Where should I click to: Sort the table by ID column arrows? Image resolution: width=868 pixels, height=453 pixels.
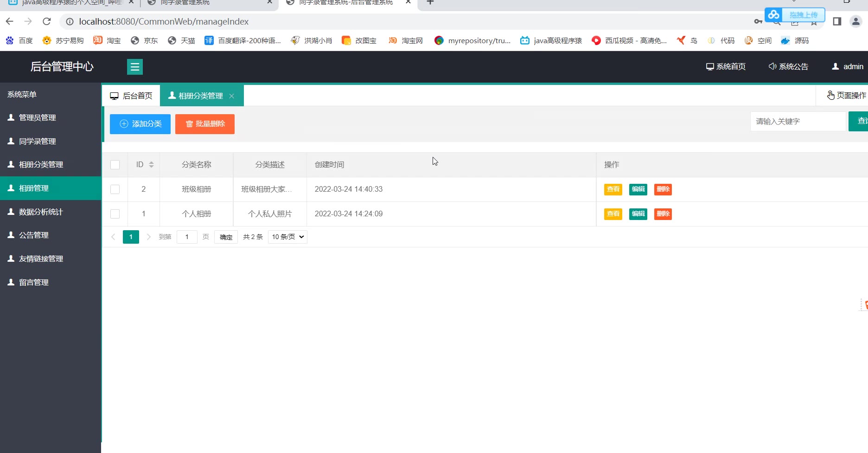[x=151, y=165]
